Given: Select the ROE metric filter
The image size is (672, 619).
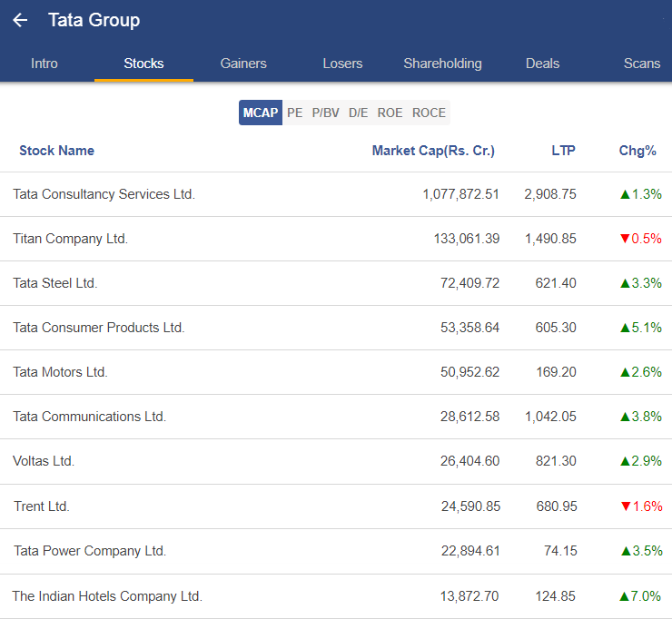Looking at the screenshot, I should tap(390, 113).
